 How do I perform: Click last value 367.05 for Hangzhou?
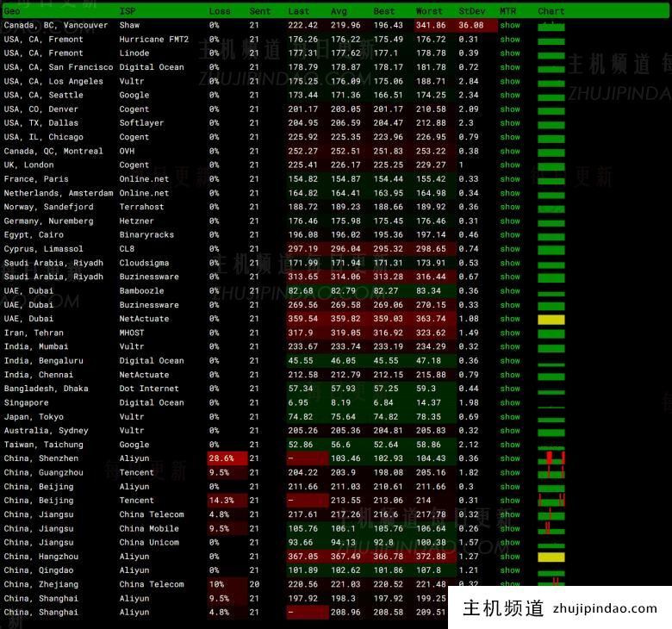(303, 557)
